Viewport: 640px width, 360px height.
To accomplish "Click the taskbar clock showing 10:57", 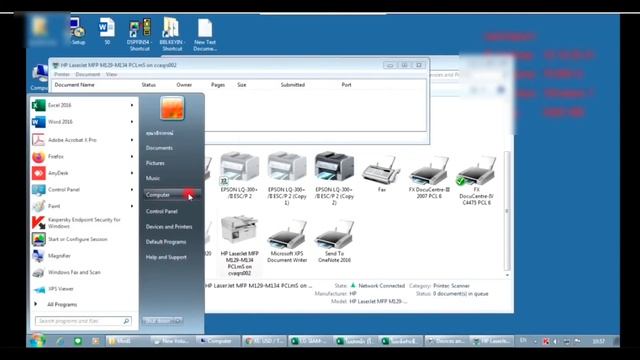I will tap(598, 341).
